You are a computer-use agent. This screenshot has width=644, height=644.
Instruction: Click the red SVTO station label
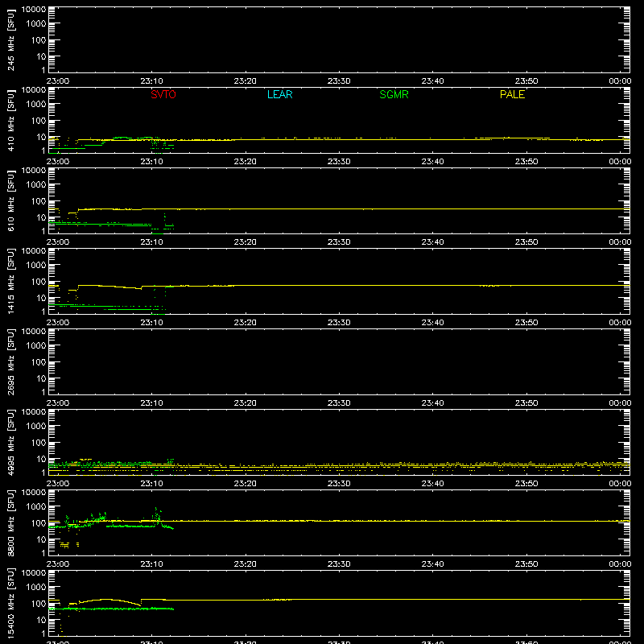coord(163,94)
